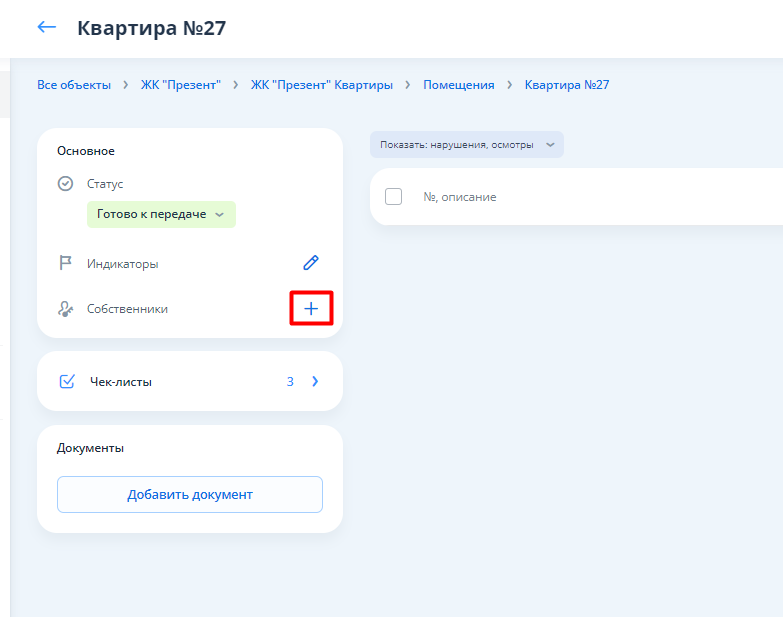Add an owner with the plus icon
783x617 pixels.
tap(311, 309)
